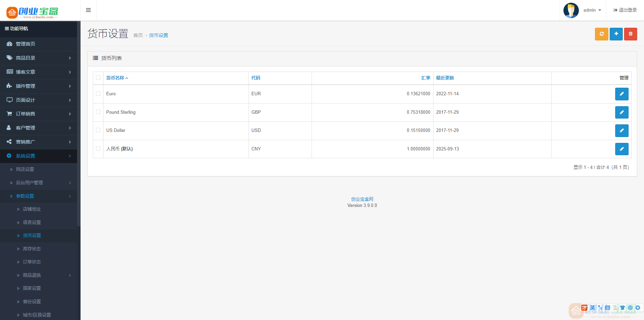This screenshot has width=644, height=320.
Task: Expand the 订单销售 sidebar section
Action: (x=38, y=114)
